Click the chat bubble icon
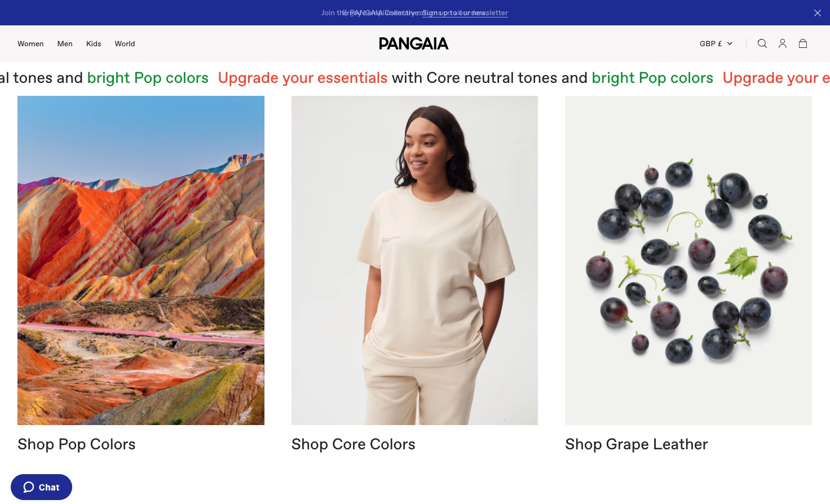 (x=29, y=487)
